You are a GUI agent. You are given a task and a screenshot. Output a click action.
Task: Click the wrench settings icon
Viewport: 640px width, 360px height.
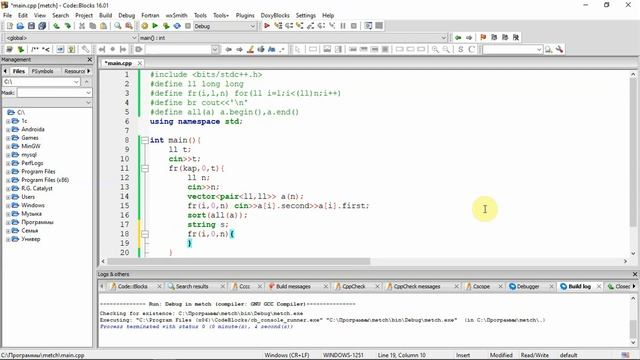tap(559, 49)
